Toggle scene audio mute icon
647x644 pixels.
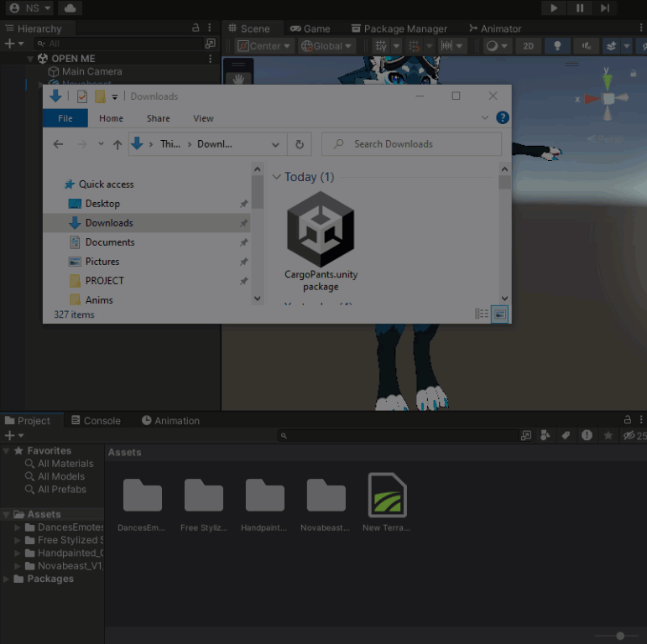point(586,46)
